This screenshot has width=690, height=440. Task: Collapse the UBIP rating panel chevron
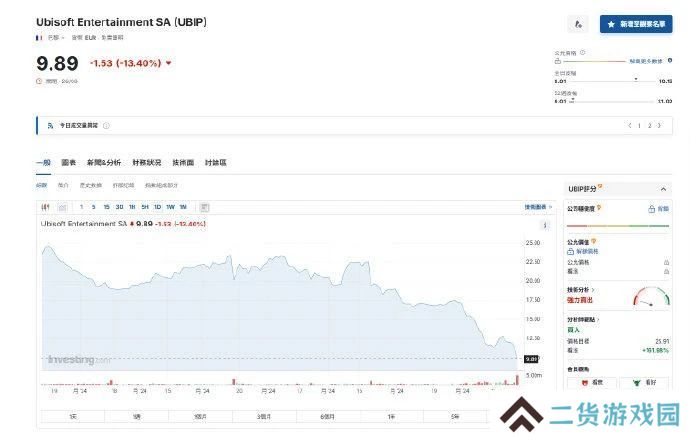click(663, 189)
